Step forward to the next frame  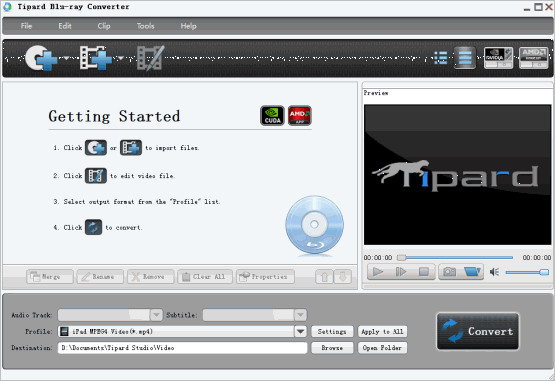(401, 272)
